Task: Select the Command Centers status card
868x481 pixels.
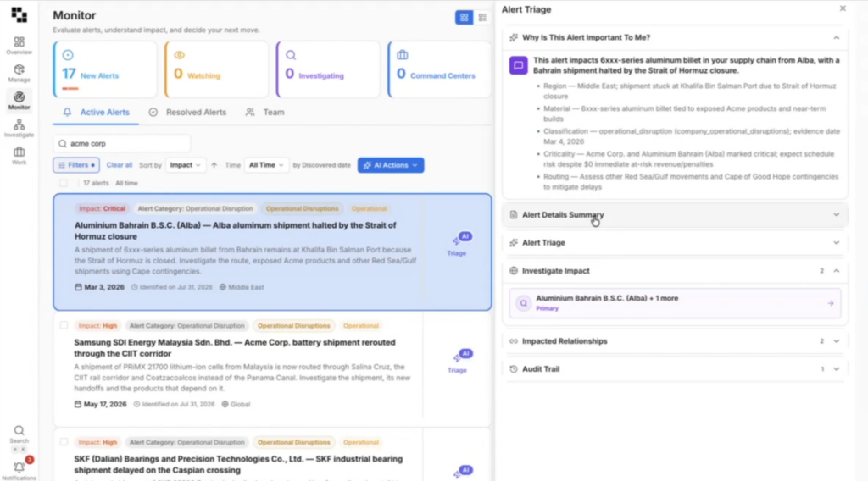Action: (x=440, y=69)
